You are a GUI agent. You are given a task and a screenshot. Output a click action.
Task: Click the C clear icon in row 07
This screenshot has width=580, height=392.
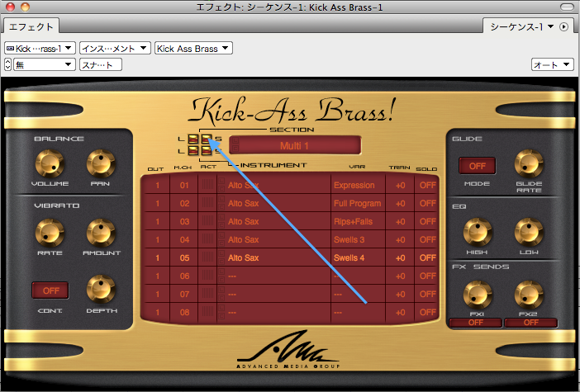[x=221, y=297]
